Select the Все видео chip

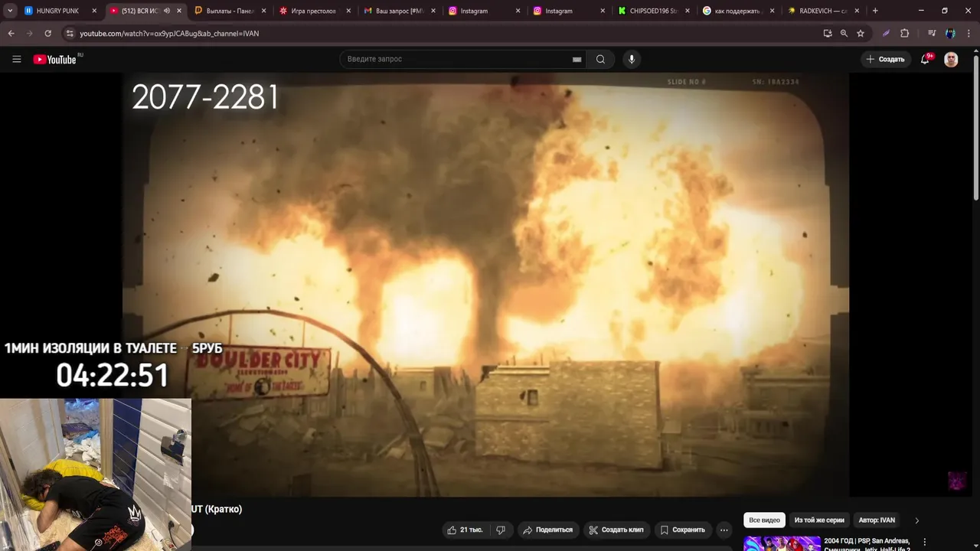pos(764,520)
